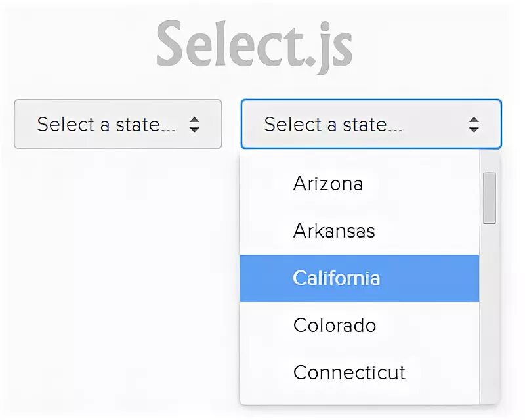Viewport: 525px width, 420px height.
Task: Click the word "Select" in the heading
Action: 223,45
